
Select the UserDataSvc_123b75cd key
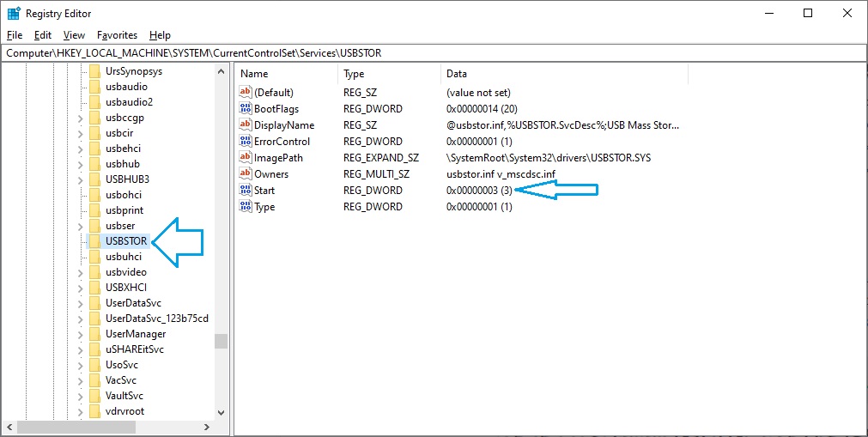156,319
